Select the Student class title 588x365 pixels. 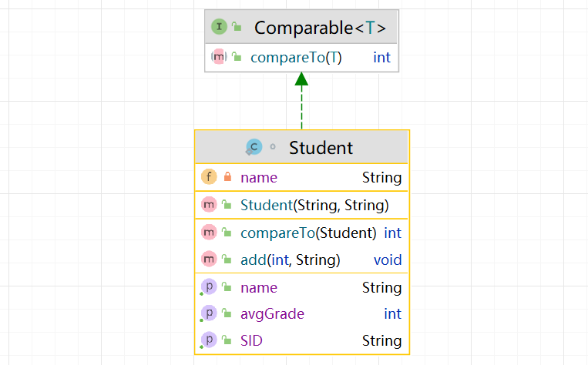point(321,147)
